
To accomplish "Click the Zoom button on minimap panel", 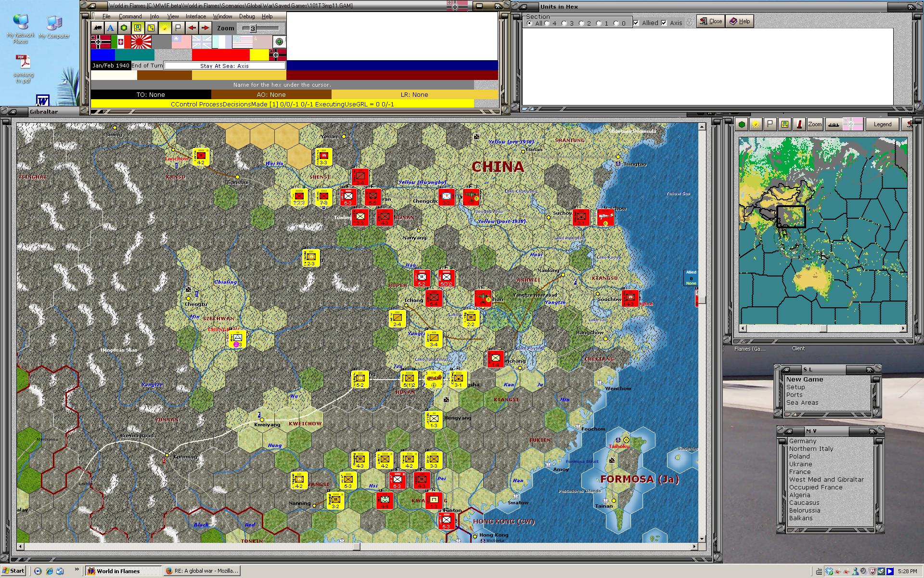I will pos(815,124).
